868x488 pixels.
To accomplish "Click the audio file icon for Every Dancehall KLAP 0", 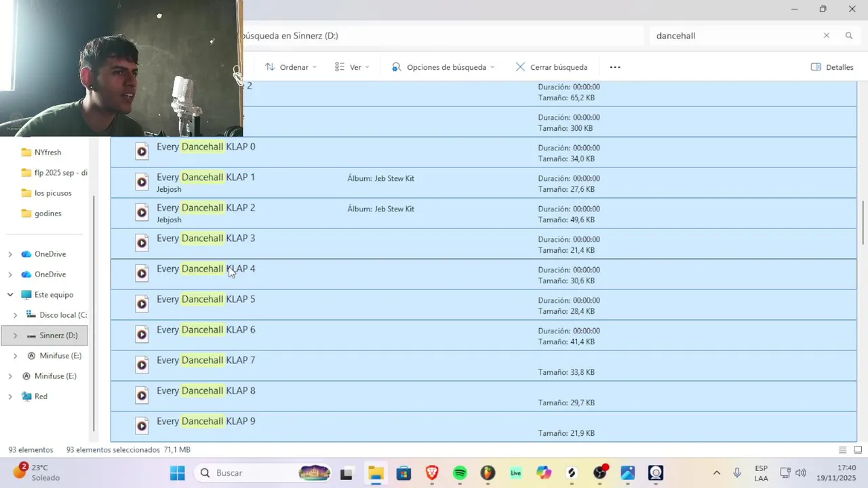I will coord(142,151).
